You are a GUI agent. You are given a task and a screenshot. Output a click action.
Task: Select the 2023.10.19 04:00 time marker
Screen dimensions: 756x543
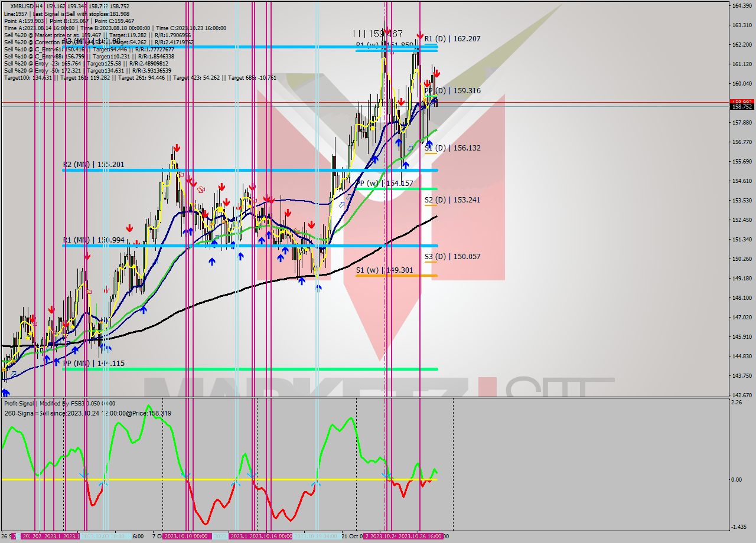tap(317, 537)
